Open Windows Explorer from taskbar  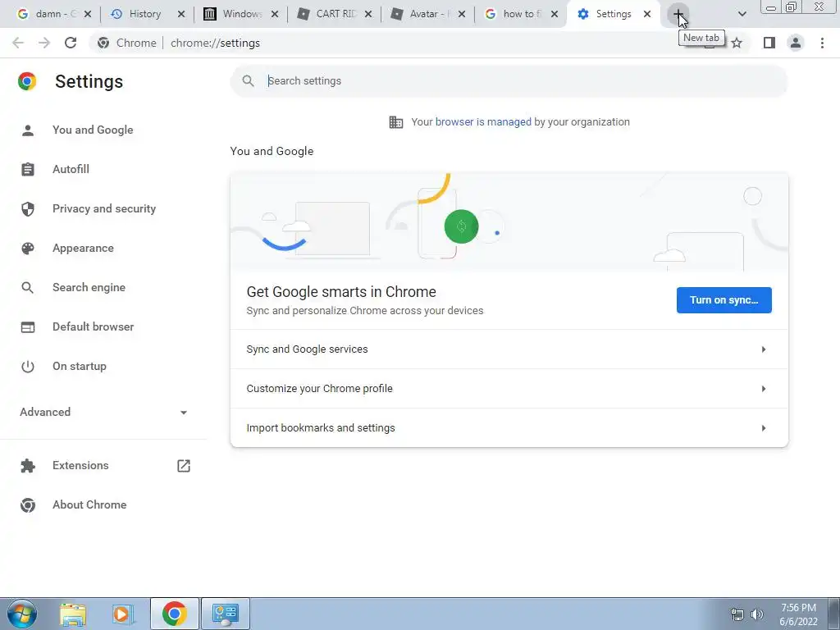[72, 614]
